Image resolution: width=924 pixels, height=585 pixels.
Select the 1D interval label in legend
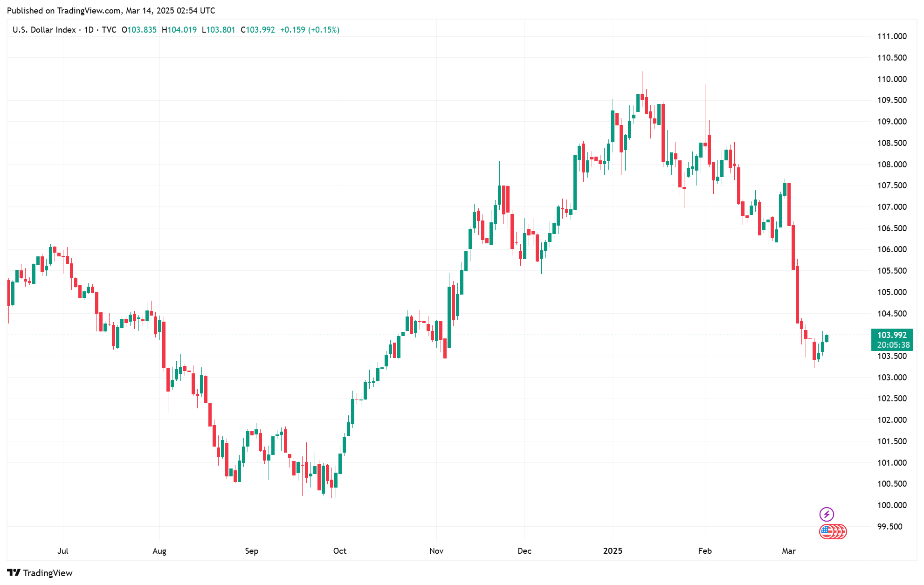click(x=89, y=30)
